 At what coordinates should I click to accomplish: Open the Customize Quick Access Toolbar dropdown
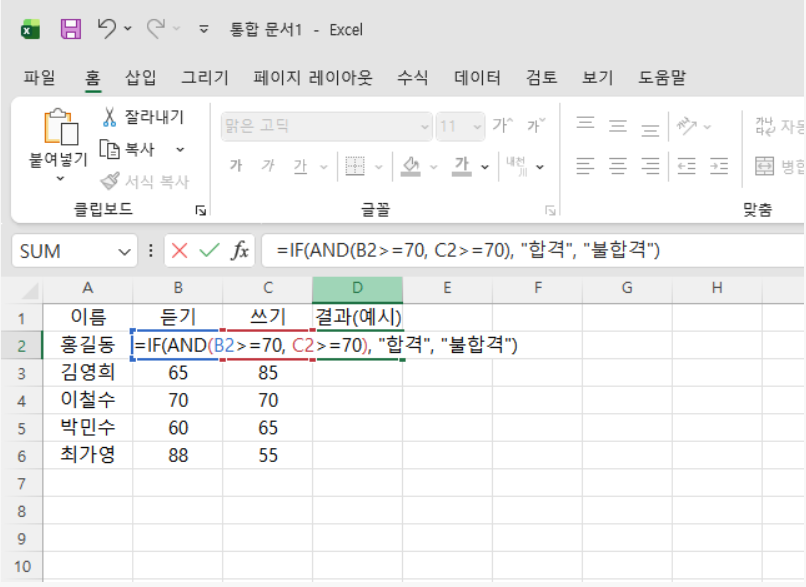coord(204,30)
